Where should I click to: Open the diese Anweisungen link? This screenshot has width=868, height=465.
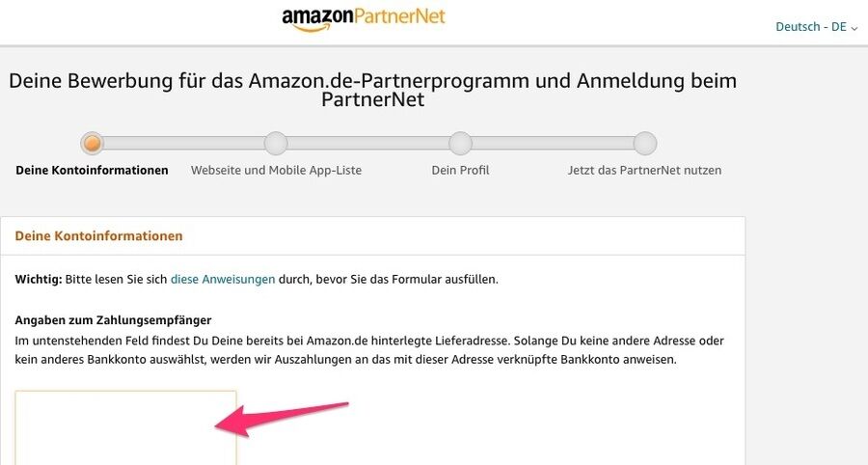tap(223, 280)
